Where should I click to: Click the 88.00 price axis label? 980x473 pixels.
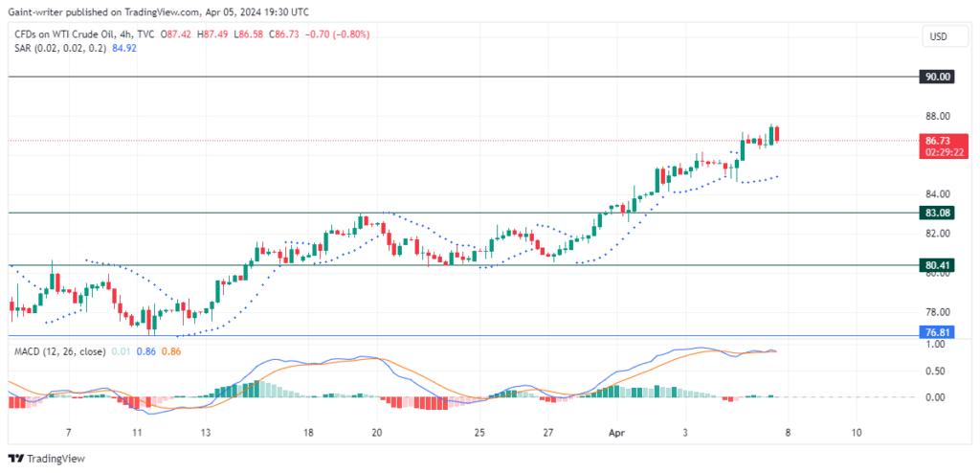[938, 116]
